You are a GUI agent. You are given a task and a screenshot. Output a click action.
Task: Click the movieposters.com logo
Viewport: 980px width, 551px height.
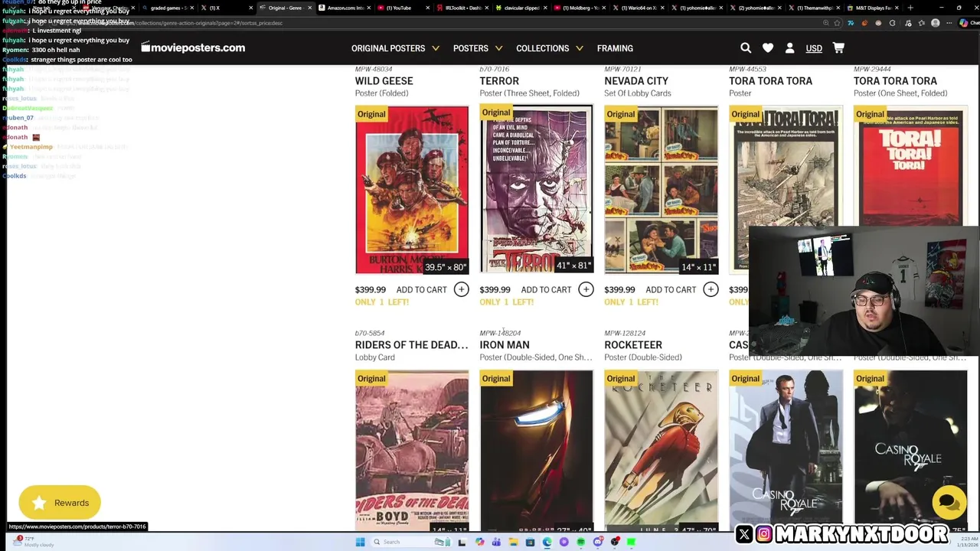click(193, 47)
